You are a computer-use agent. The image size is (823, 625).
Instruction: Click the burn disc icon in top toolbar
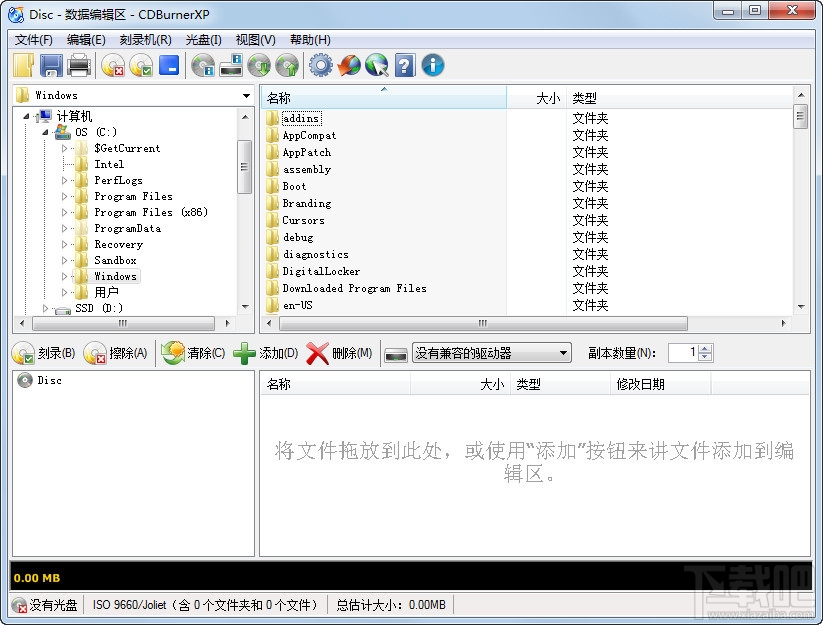141,66
